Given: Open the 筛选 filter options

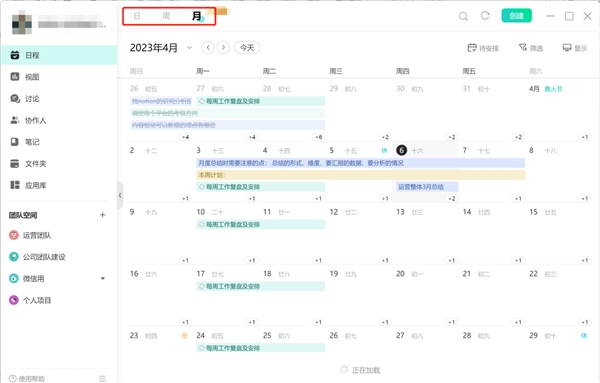Looking at the screenshot, I should [x=531, y=48].
